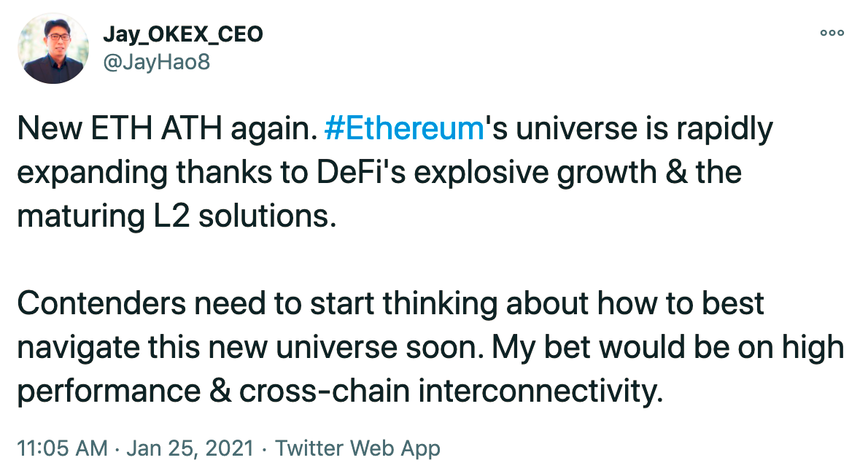Click Jay Hao's profile avatar photo

pos(53,48)
